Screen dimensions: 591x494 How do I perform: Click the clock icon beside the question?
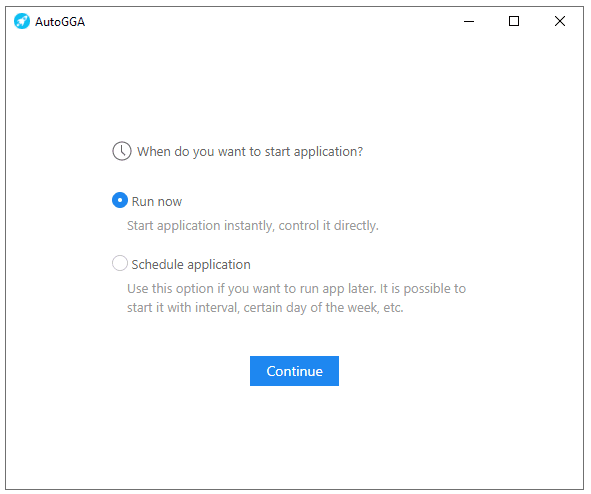pyautogui.click(x=122, y=151)
